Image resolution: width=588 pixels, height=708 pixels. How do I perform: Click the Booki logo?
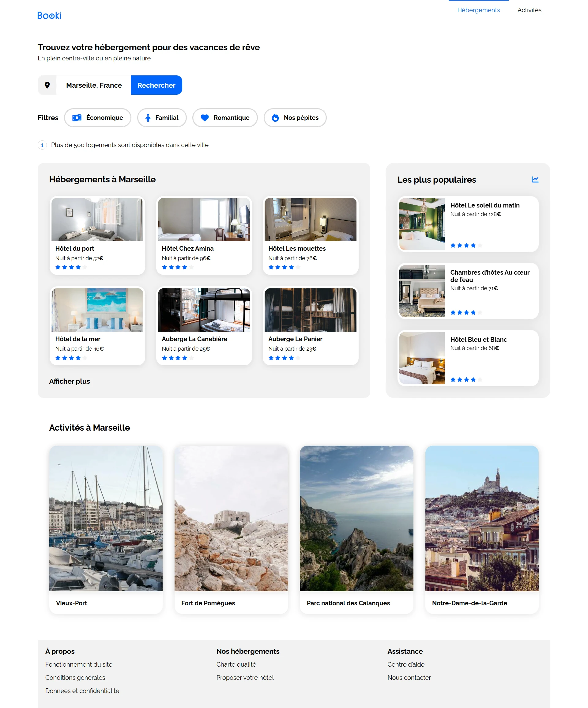(x=49, y=16)
